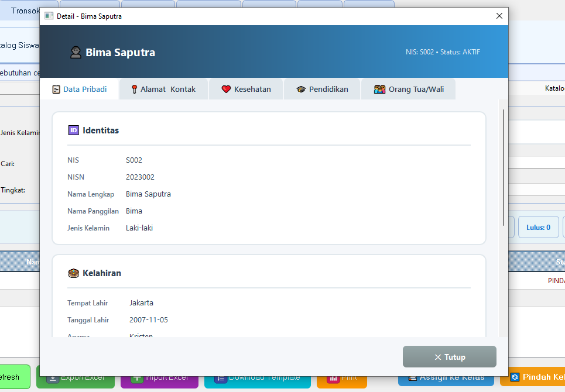Click the cake icon beside Kelahiran
The width and height of the screenshot is (565, 392).
click(73, 273)
